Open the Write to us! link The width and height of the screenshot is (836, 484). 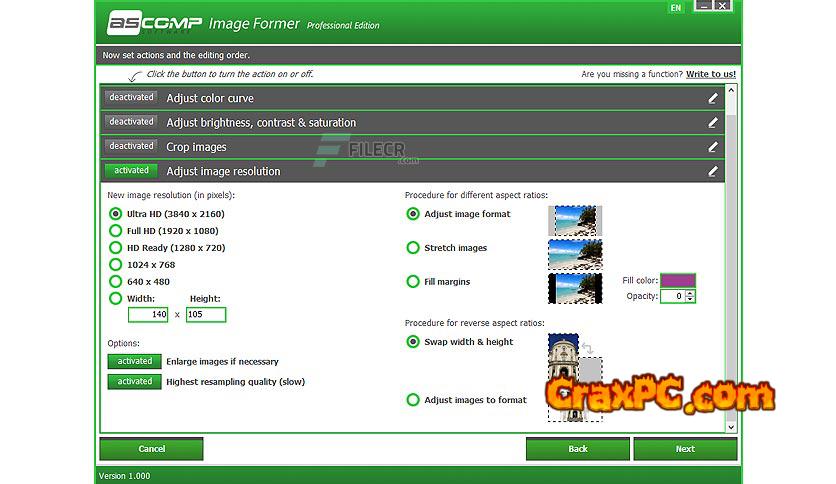click(711, 74)
